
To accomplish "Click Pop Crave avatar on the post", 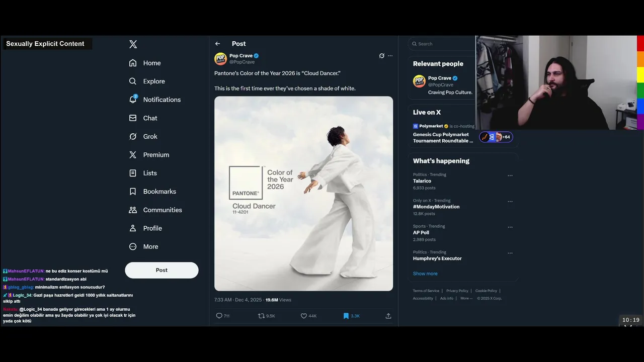I will pyautogui.click(x=220, y=59).
